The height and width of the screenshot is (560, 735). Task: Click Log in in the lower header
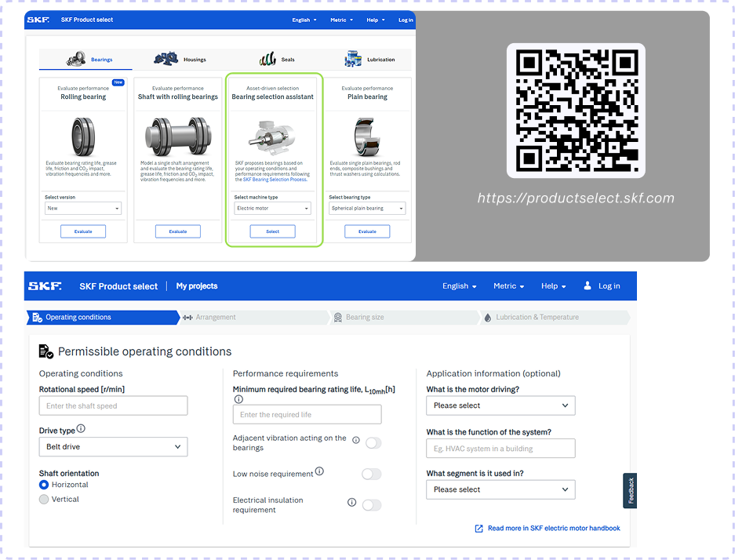pos(609,285)
